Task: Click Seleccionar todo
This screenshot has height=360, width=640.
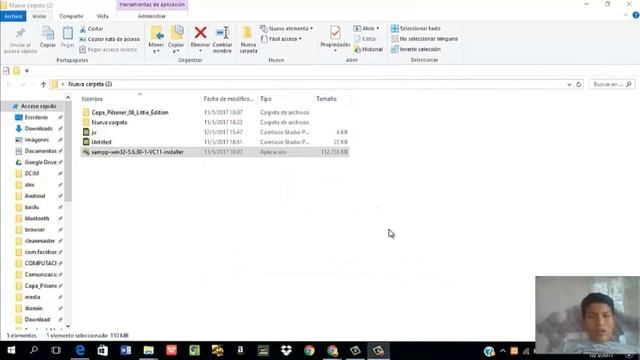Action: pyautogui.click(x=416, y=29)
